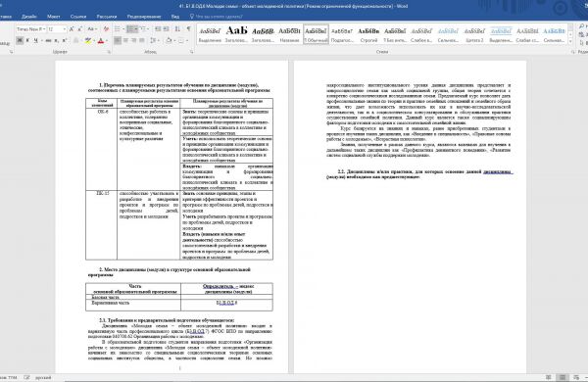Image resolution: width=588 pixels, height=382 pixels.
Task: Sort the selected text
Action: [177, 29]
